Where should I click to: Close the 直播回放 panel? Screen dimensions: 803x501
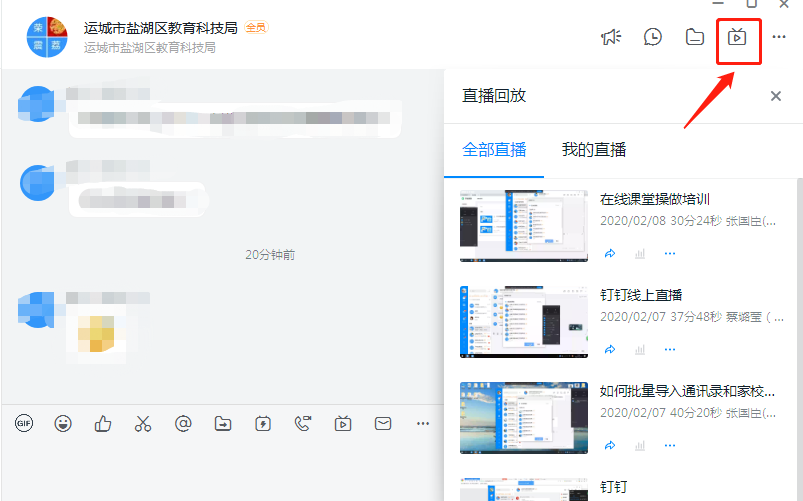click(776, 96)
